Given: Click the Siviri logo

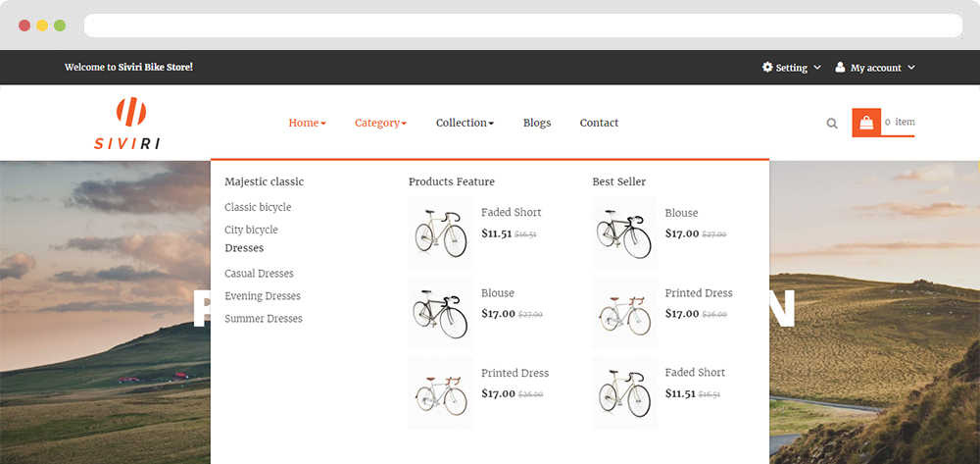Looking at the screenshot, I should pos(127,124).
